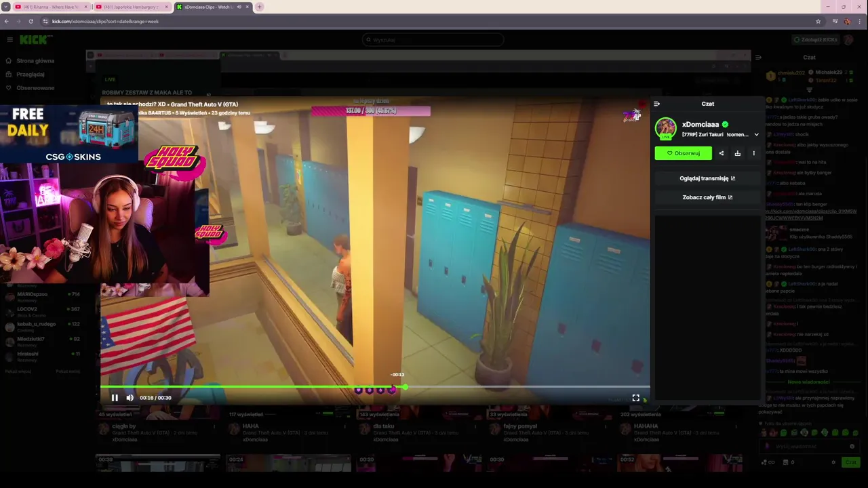Go to Kick home via logo
This screenshot has width=868, height=488.
click(33, 40)
